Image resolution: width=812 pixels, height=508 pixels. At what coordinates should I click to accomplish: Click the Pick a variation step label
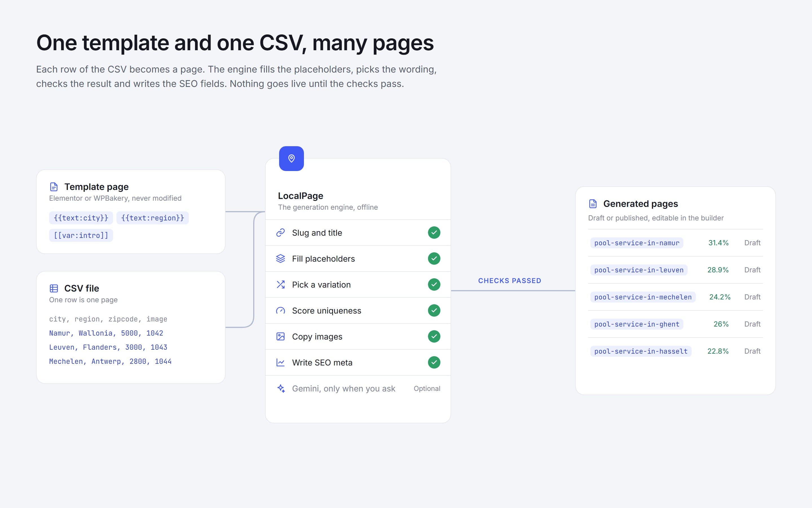point(321,284)
